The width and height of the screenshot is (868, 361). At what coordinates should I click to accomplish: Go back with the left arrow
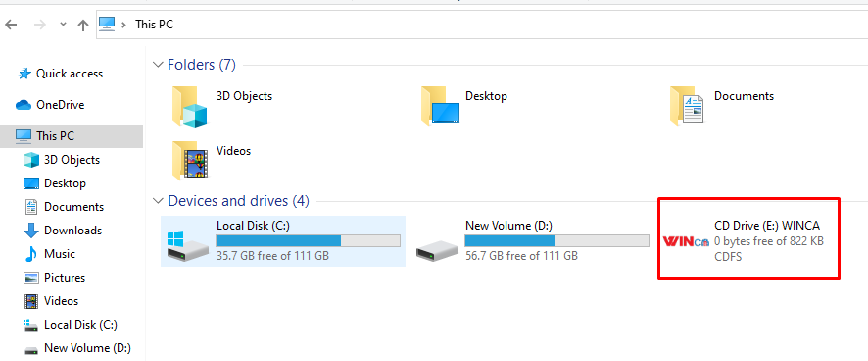(x=11, y=25)
